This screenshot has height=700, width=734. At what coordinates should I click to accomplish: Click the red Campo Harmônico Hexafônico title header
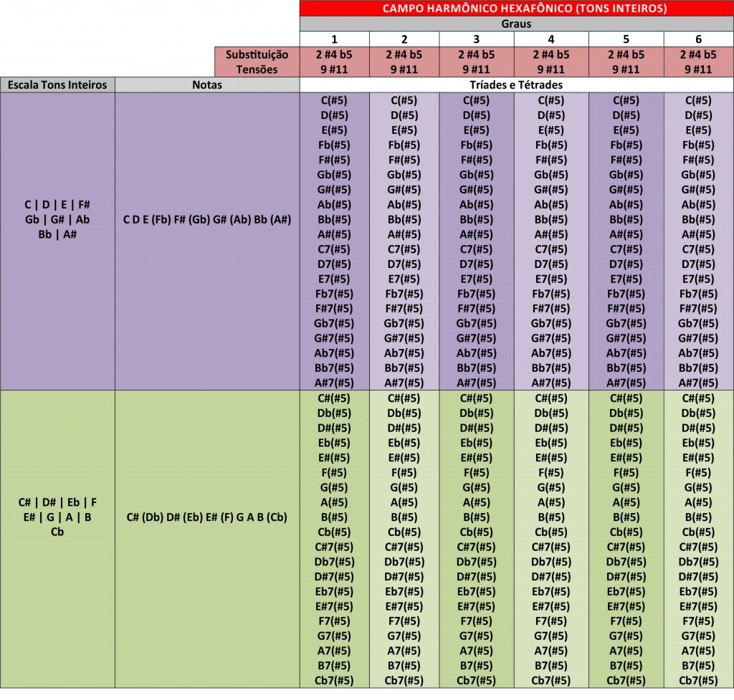516,9
